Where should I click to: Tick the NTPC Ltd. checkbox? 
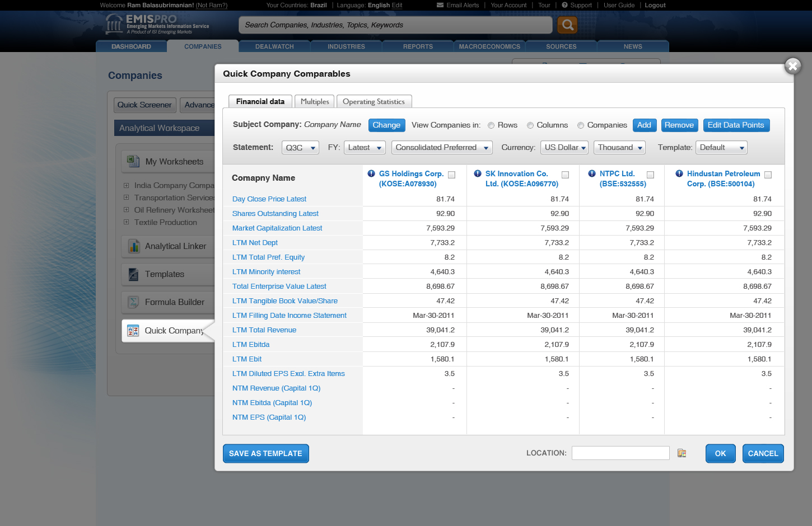[x=650, y=175]
